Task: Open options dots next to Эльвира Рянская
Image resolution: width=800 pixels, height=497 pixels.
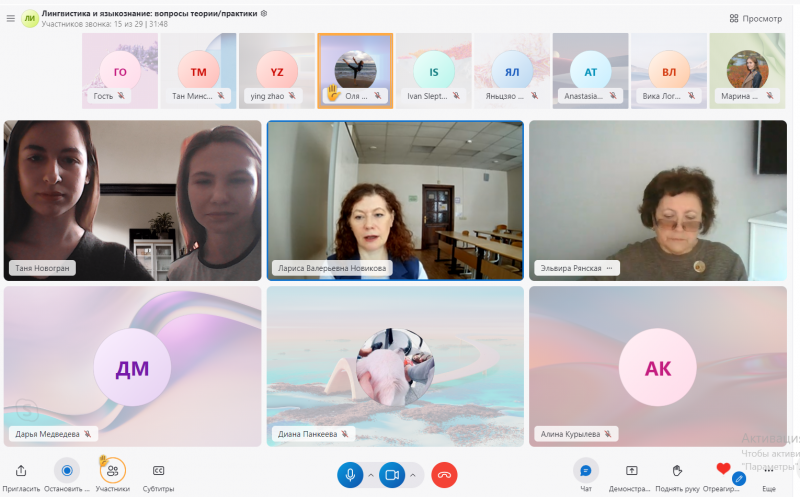Action: (610, 268)
